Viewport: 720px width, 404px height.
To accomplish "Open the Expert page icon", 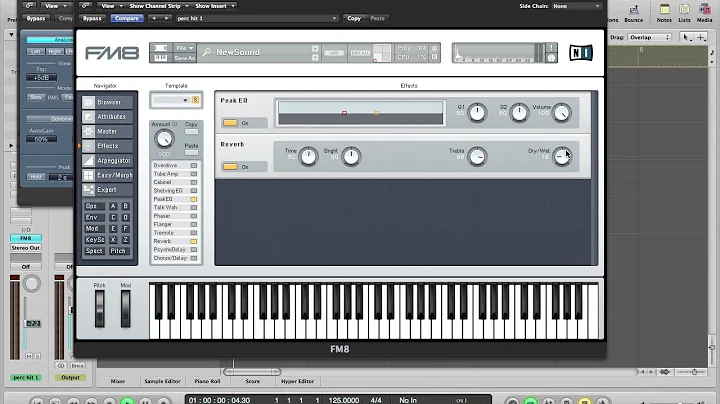I will 89,190.
